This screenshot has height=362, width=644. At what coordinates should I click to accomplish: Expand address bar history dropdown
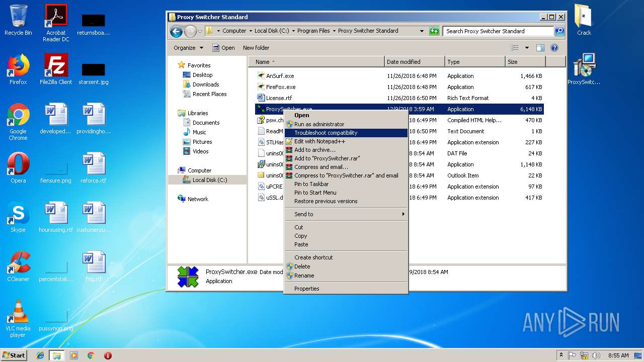pyautogui.click(x=422, y=31)
